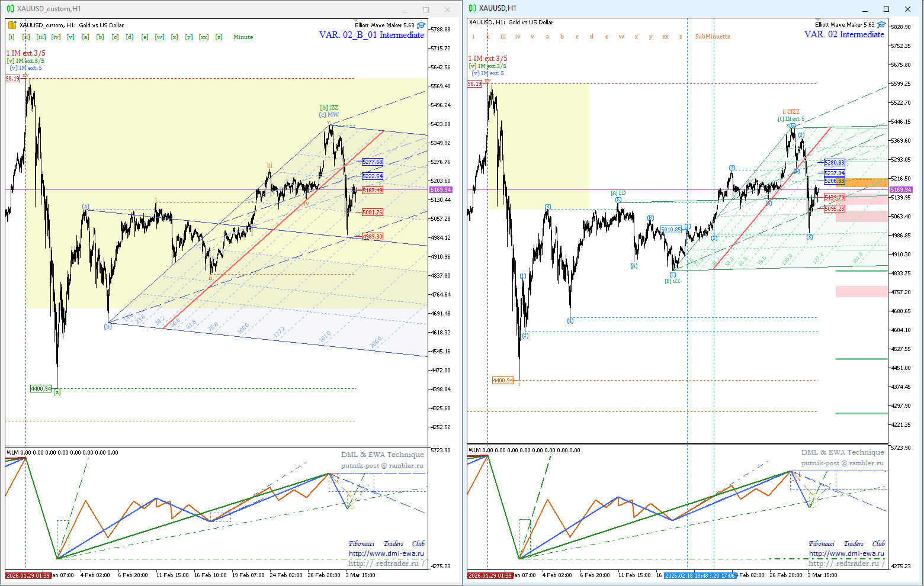
Task: Select the [iii] wave label in left chart
Action: point(41,37)
